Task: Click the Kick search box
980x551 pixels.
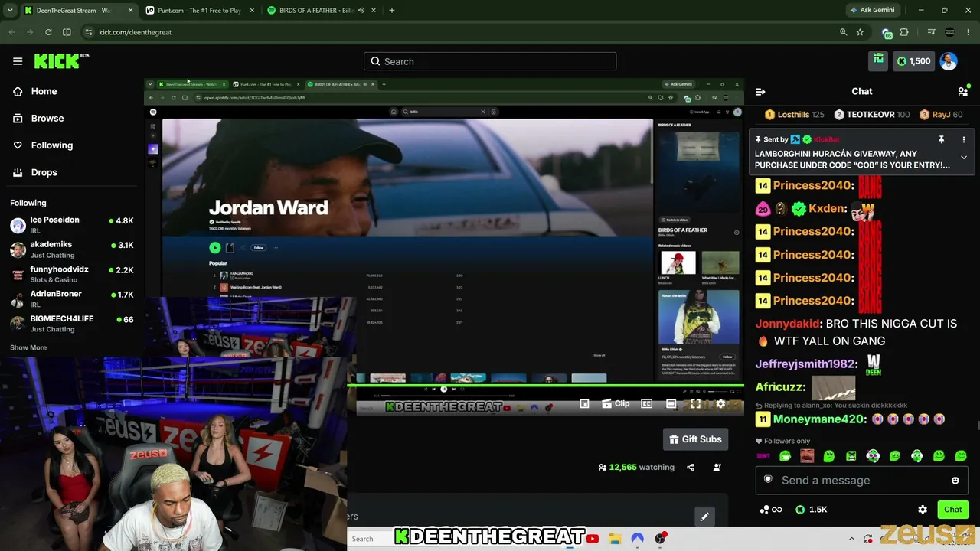Action: point(490,61)
